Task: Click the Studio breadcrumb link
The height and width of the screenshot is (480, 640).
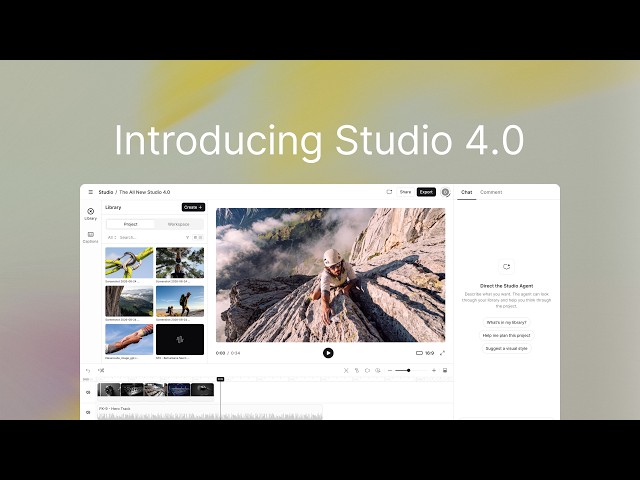Action: coord(106,192)
